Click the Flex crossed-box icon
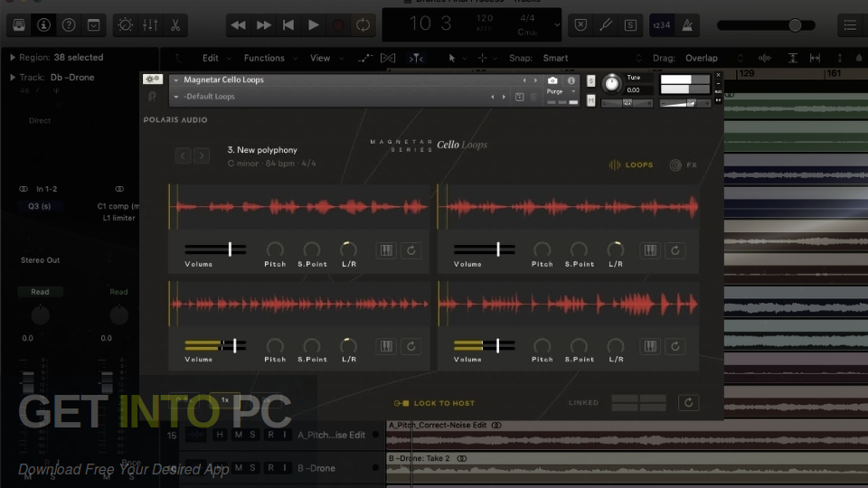This screenshot has height=488, width=868. pyautogui.click(x=388, y=58)
